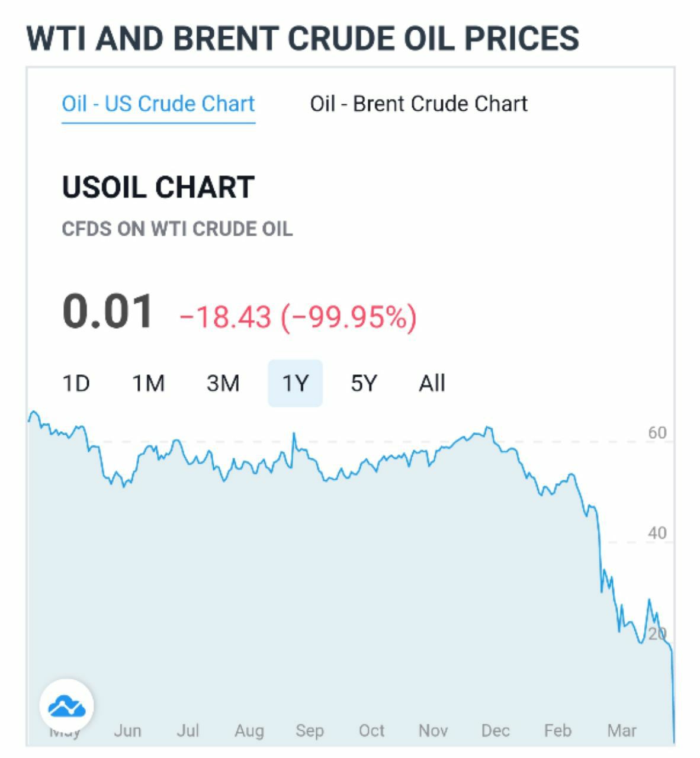This screenshot has height=758, width=700.
Task: Click the Sep label on time axis
Action: (310, 731)
